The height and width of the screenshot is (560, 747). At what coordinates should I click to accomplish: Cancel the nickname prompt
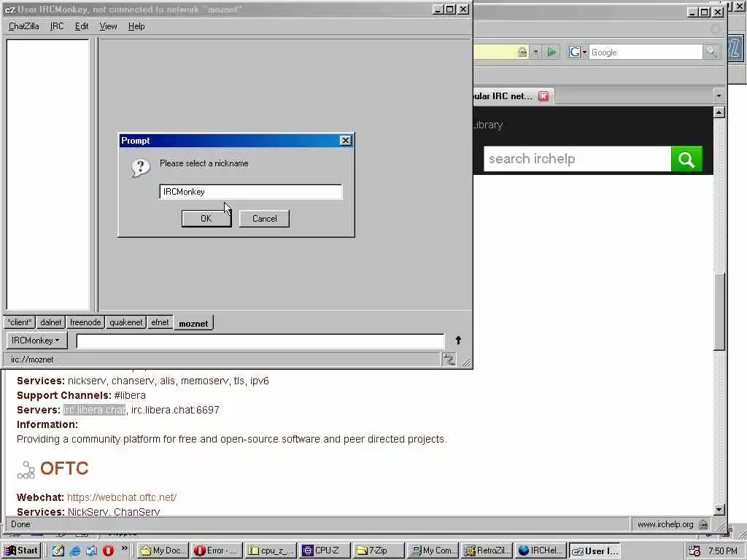click(x=264, y=219)
